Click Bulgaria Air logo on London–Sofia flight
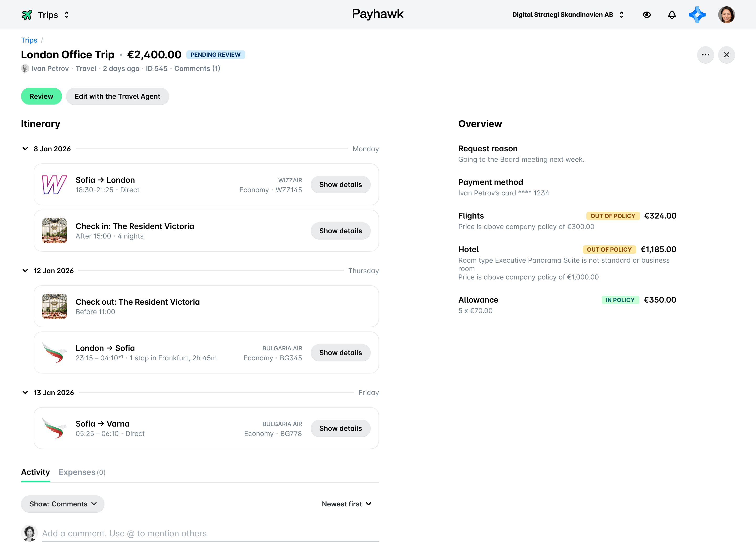756x550 pixels. (x=54, y=352)
